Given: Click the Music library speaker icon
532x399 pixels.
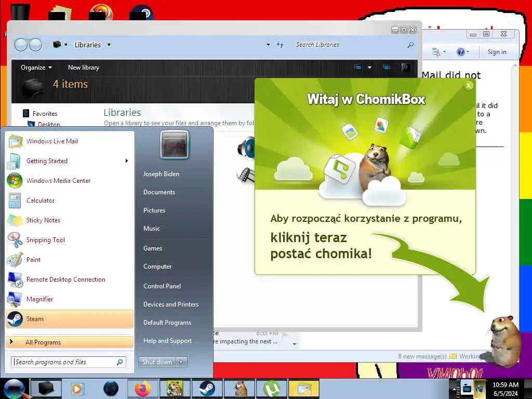Looking at the screenshot, I should [x=247, y=148].
